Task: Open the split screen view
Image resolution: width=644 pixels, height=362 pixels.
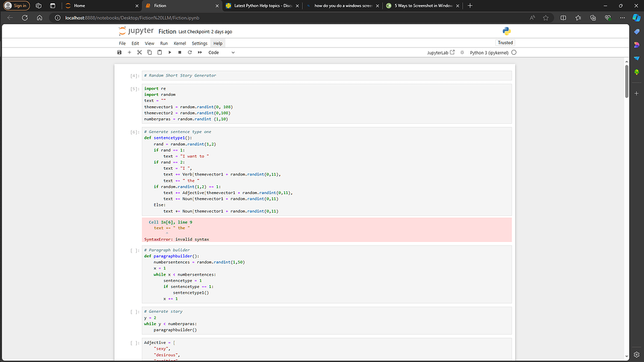Action: point(564,17)
